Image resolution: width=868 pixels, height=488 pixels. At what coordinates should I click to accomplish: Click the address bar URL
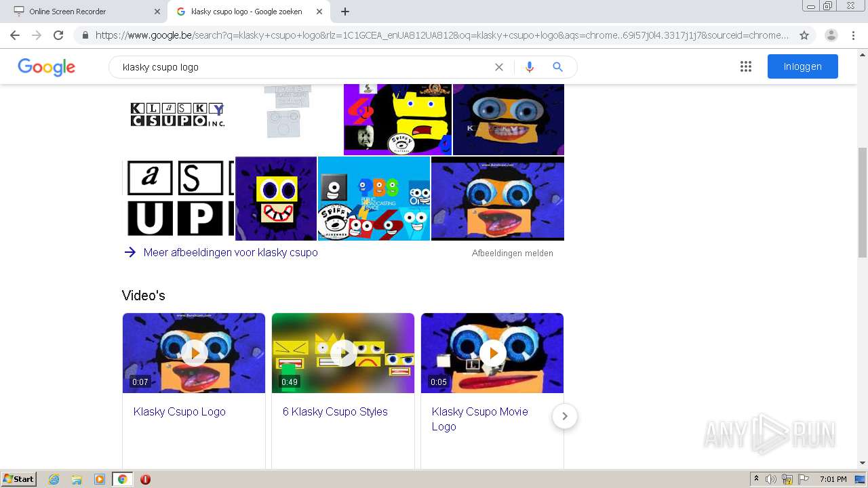point(442,35)
